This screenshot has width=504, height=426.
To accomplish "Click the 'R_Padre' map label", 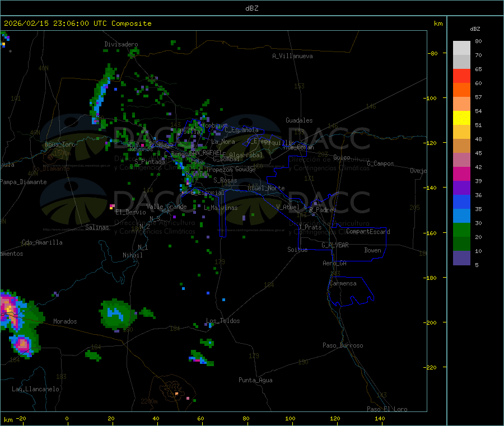I will [321, 210].
